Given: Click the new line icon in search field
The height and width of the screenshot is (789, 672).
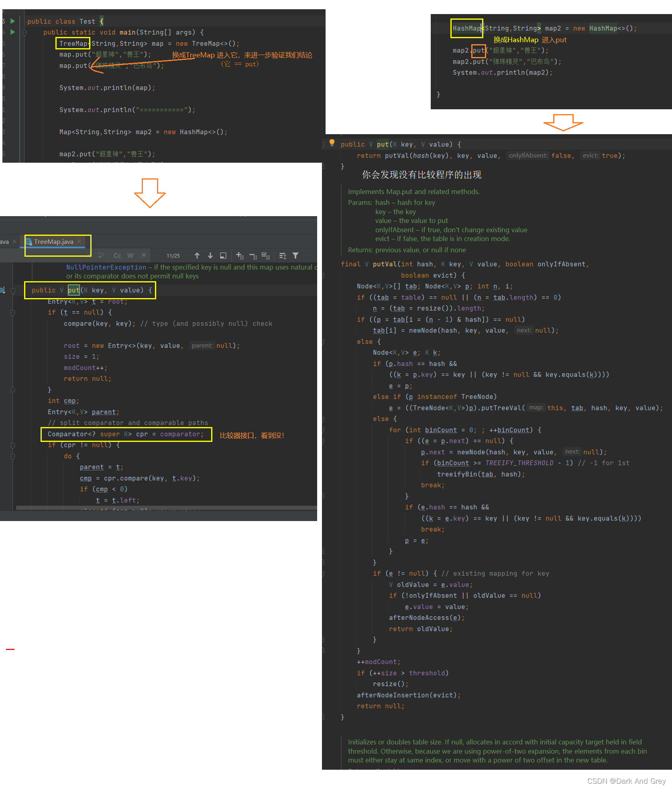Looking at the screenshot, I should [x=101, y=256].
